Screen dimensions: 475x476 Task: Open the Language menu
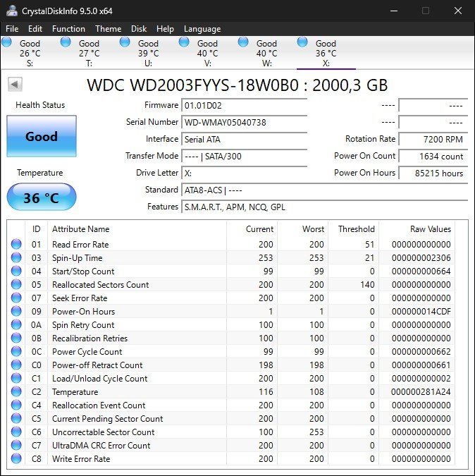[202, 29]
